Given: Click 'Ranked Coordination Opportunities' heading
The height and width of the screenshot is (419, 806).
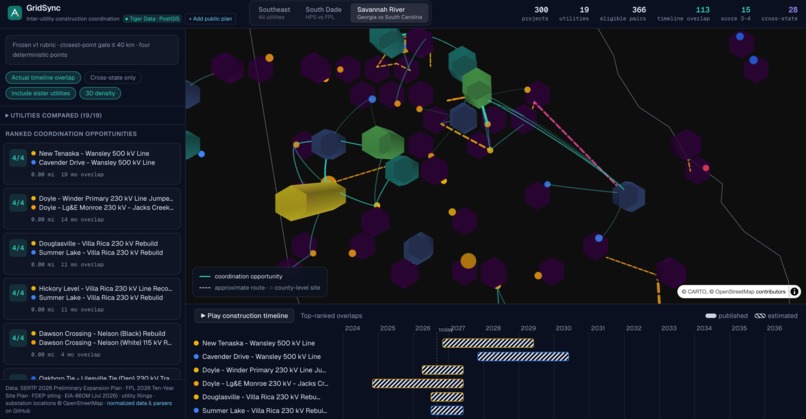Looking at the screenshot, I should click(71, 134).
